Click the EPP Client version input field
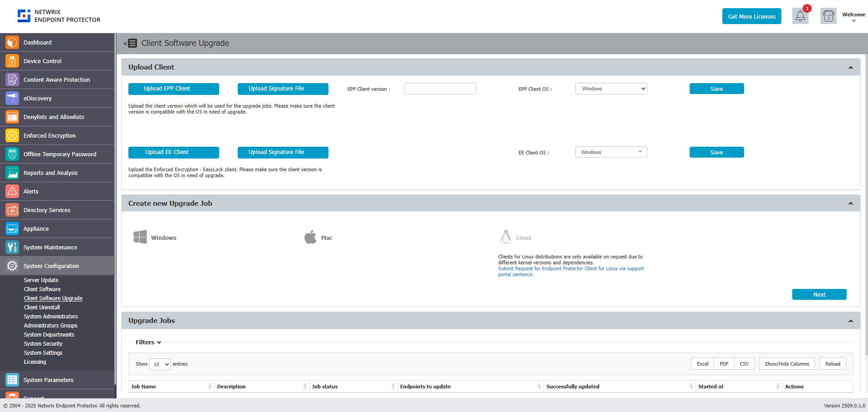This screenshot has height=412, width=868. pos(440,89)
